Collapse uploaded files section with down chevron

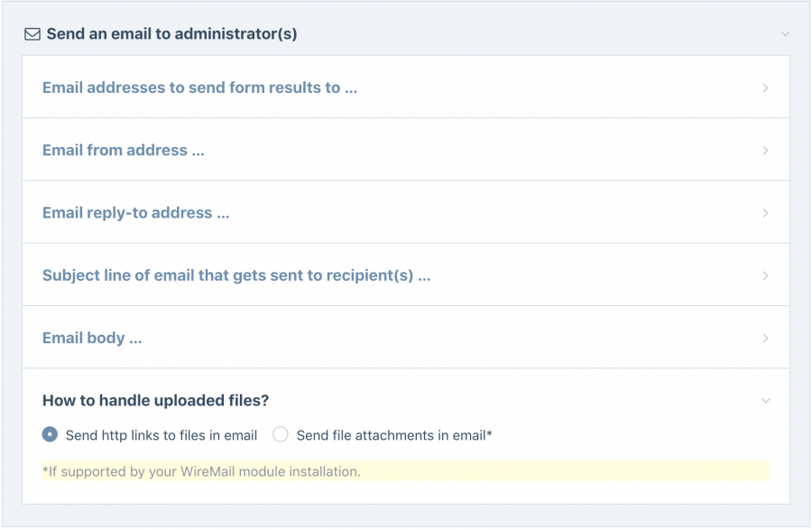pos(765,401)
